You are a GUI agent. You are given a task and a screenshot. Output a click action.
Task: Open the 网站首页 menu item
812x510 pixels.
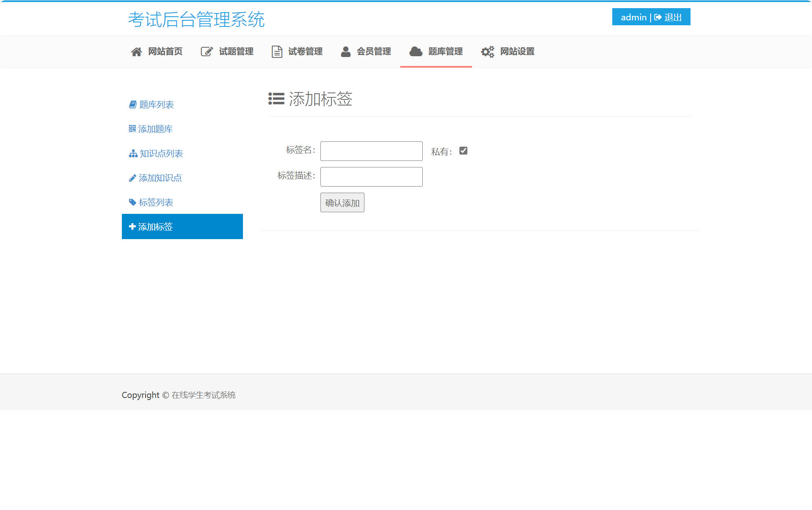point(165,51)
